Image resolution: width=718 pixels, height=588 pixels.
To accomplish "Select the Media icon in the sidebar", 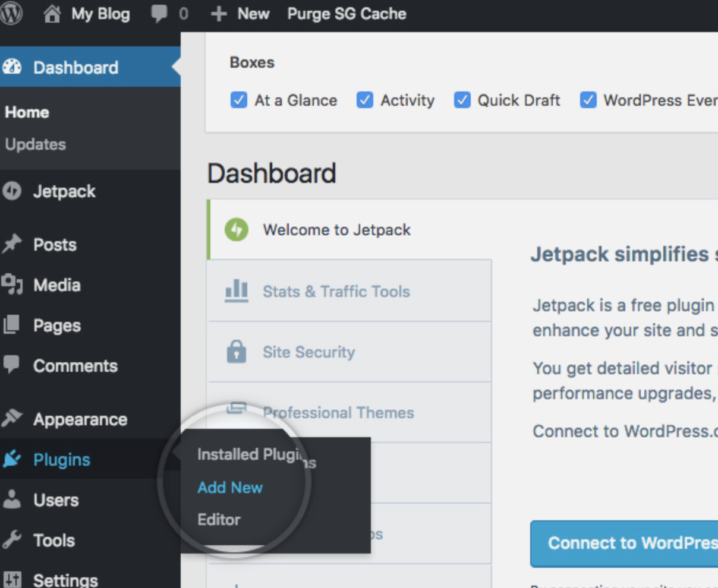I will point(12,285).
